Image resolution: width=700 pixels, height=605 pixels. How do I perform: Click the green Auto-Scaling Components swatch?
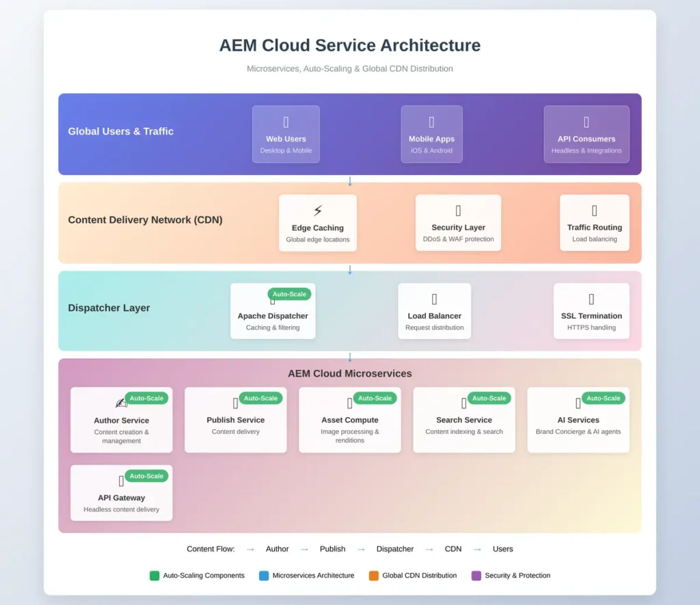click(x=154, y=576)
